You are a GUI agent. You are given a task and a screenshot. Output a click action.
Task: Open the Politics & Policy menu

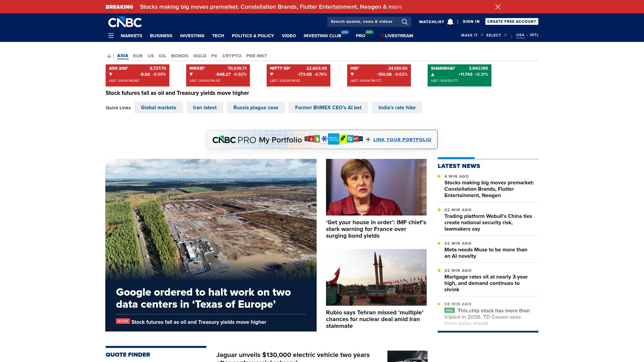point(253,36)
